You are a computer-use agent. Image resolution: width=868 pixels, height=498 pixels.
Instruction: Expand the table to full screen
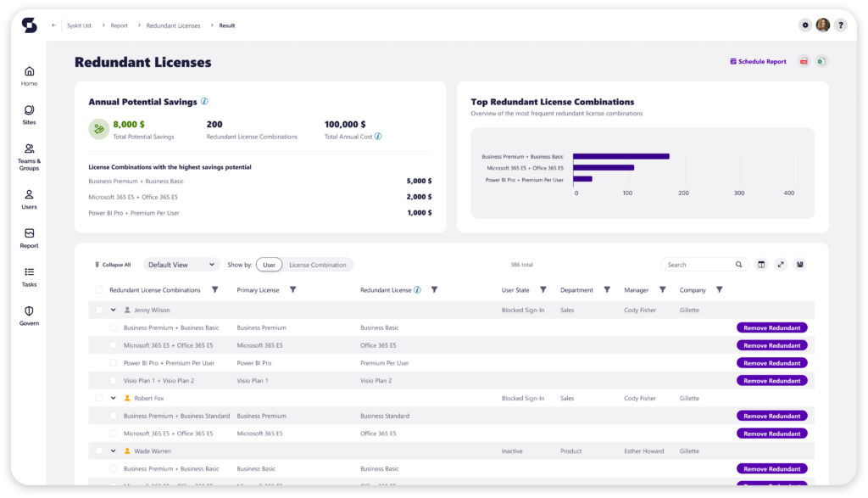click(x=781, y=265)
